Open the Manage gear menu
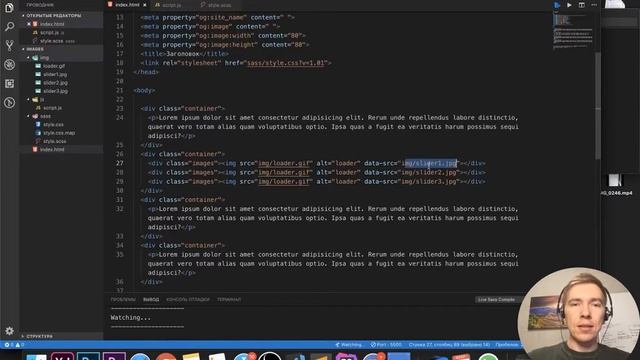 click(9, 331)
